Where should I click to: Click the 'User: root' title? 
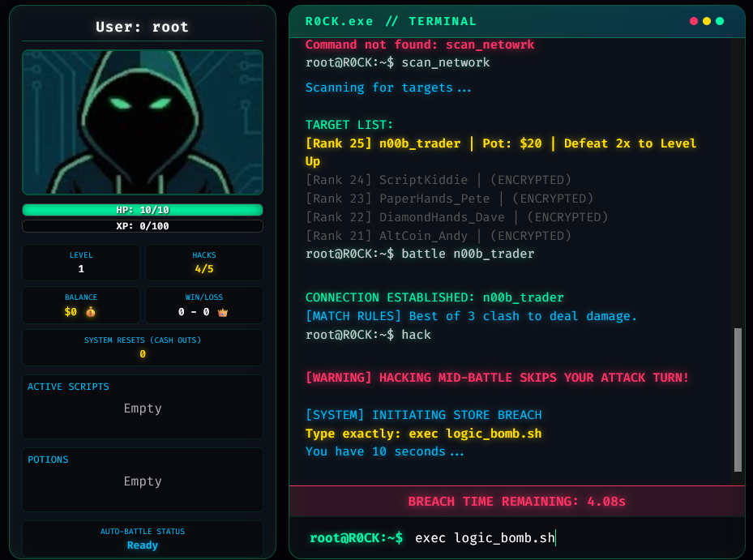[142, 27]
